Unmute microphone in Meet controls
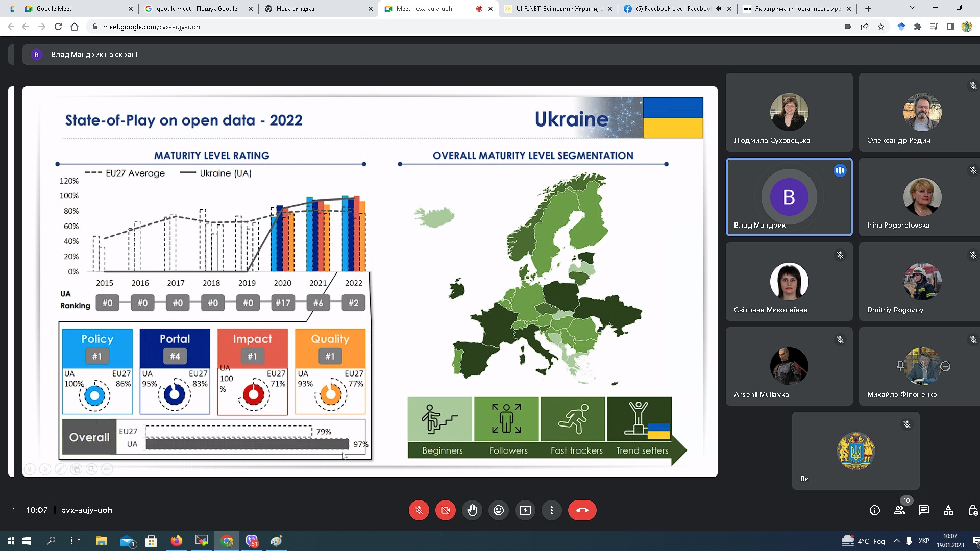Viewport: 980px width, 551px height. (x=419, y=510)
